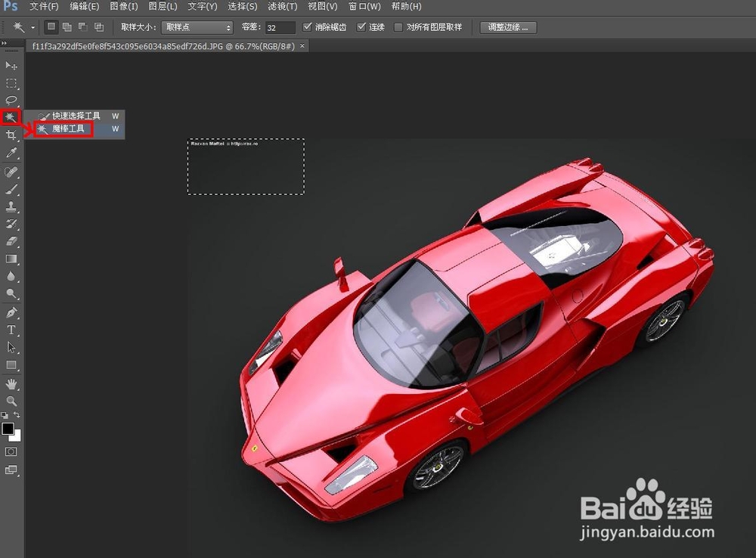Toggle the 连续 checkbox
Image resolution: width=756 pixels, height=558 pixels.
pos(361,27)
